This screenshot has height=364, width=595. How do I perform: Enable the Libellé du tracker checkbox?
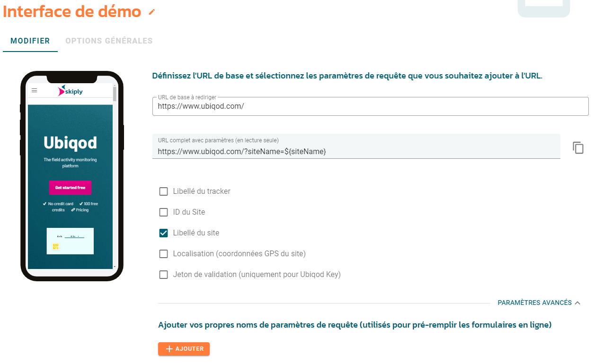click(x=163, y=191)
